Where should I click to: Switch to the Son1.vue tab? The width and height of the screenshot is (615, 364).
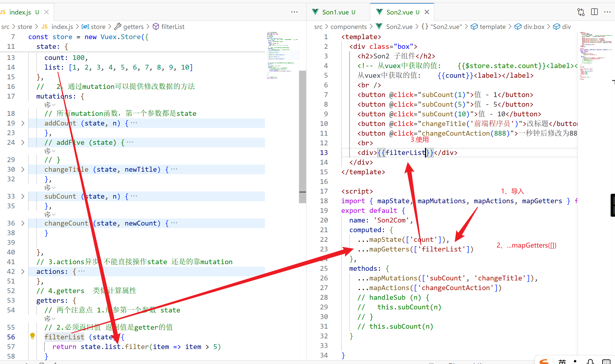(x=335, y=12)
